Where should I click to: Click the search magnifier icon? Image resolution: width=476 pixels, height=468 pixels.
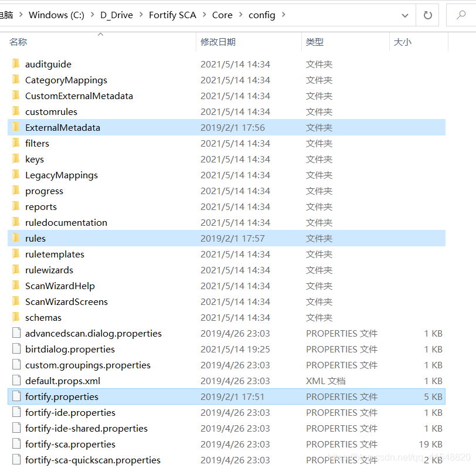[x=461, y=15]
